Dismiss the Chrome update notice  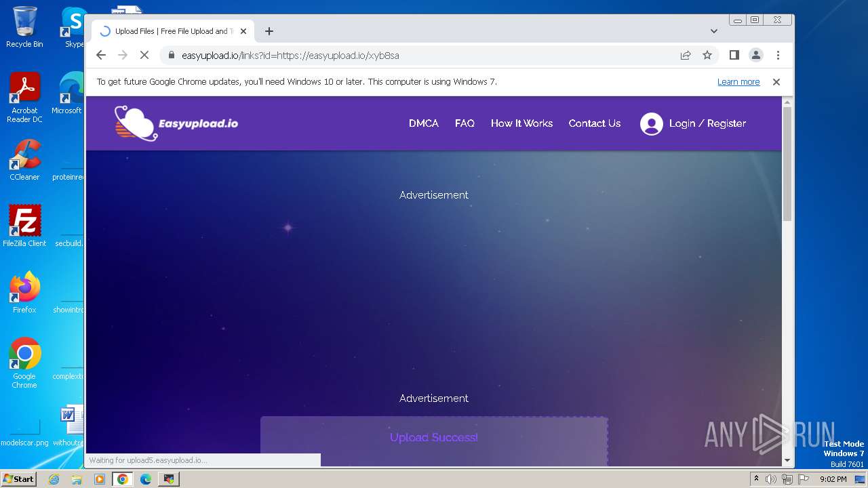click(x=776, y=82)
